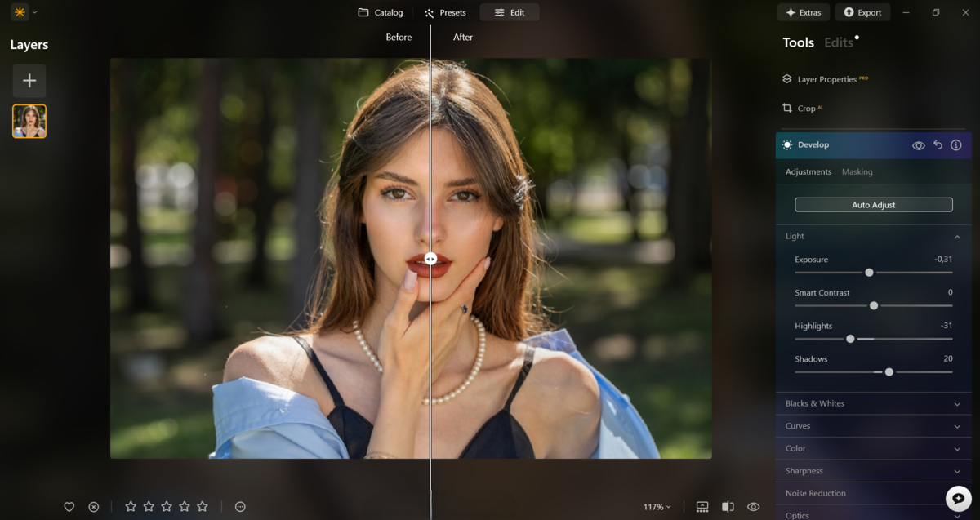This screenshot has width=980, height=520.
Task: Reset Develop adjustments with the undo arrow
Action: tap(937, 144)
